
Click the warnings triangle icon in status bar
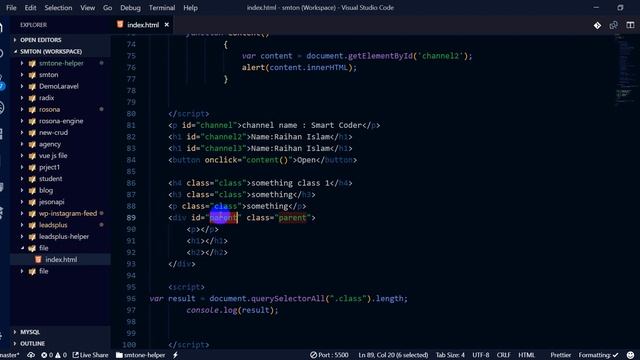(x=58, y=355)
